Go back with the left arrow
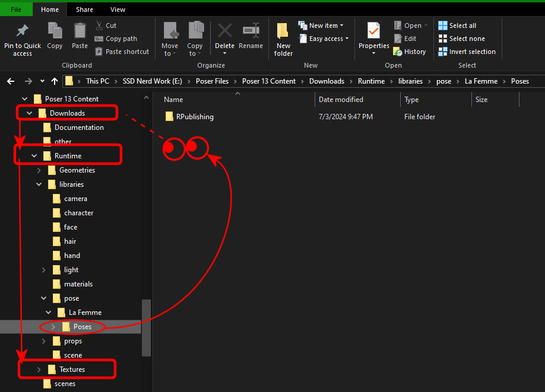The image size is (545, 392). point(11,81)
